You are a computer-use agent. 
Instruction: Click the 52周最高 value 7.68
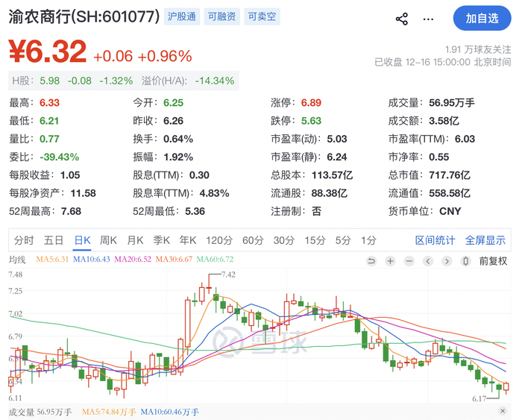[71, 211]
